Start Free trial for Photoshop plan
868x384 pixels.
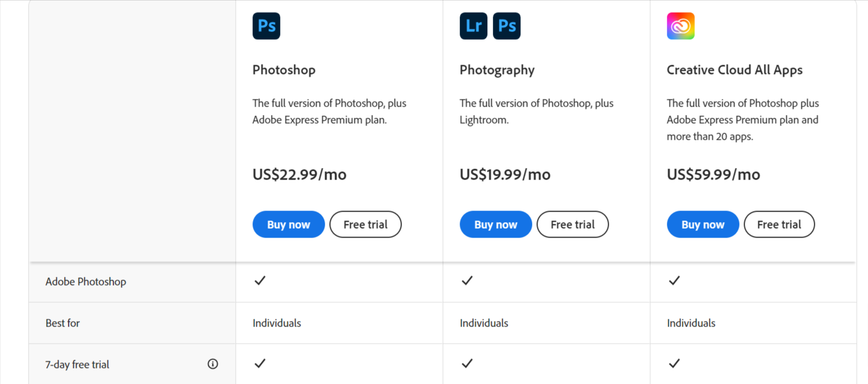point(365,224)
